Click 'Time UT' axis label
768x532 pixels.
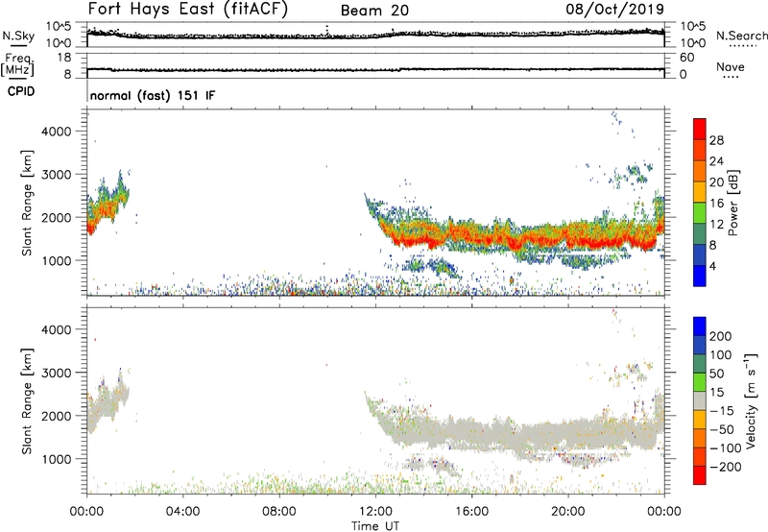[375, 526]
